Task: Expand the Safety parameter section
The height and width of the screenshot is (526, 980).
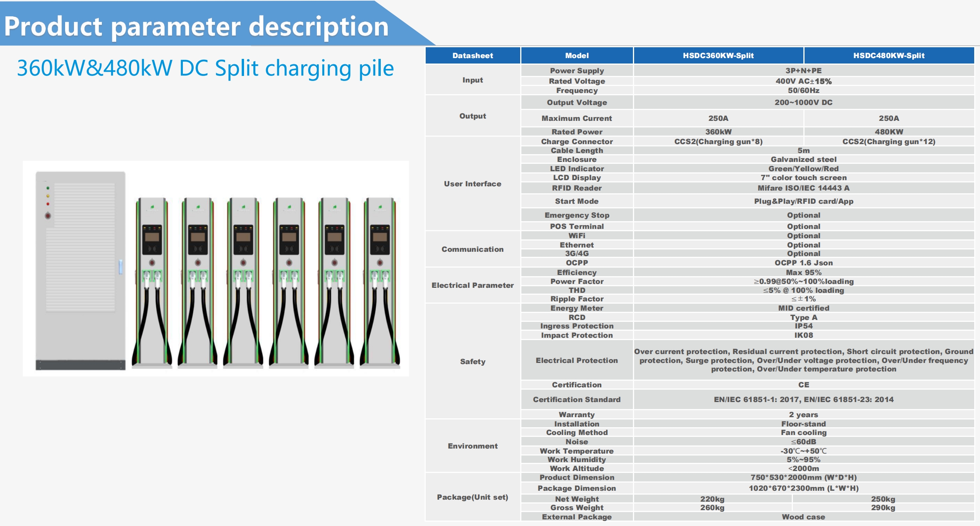Action: (x=472, y=362)
